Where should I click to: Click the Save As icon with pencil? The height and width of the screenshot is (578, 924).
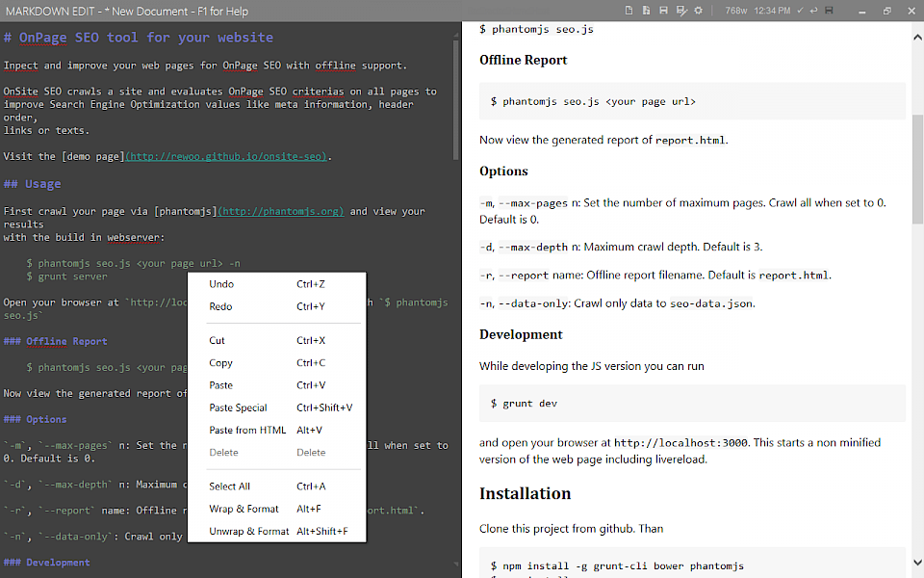point(681,11)
